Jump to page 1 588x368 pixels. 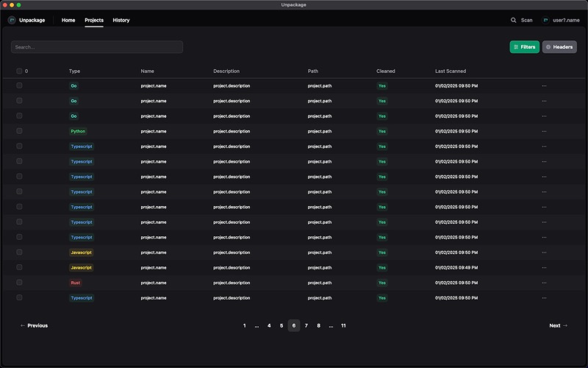pyautogui.click(x=245, y=325)
